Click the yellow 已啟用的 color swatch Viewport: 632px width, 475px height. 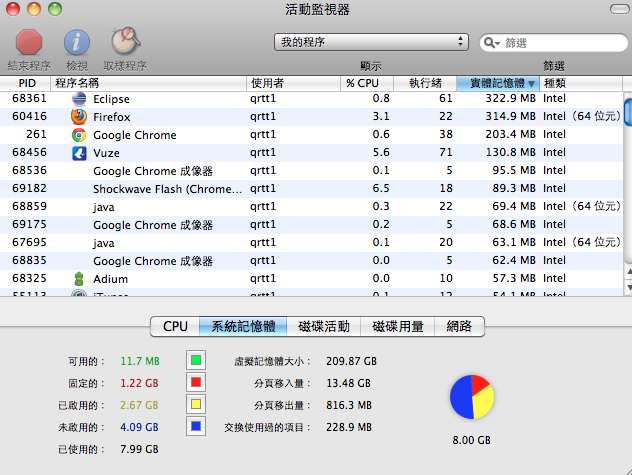[x=196, y=404]
